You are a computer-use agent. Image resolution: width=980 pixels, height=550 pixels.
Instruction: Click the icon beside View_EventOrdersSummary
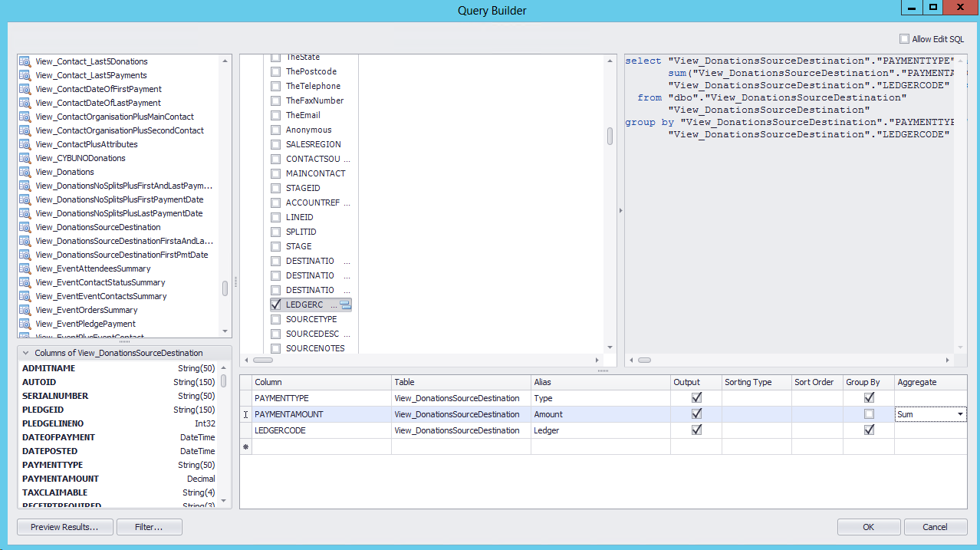point(25,310)
